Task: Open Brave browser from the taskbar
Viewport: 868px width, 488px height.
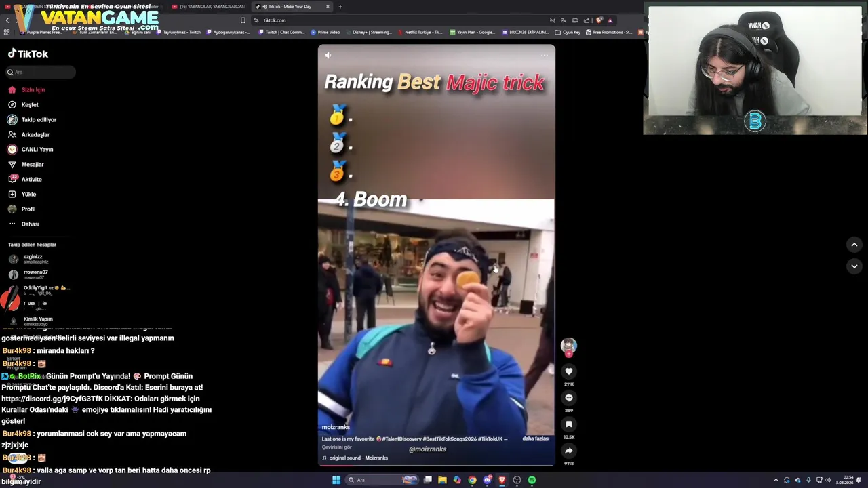Action: click(x=502, y=480)
